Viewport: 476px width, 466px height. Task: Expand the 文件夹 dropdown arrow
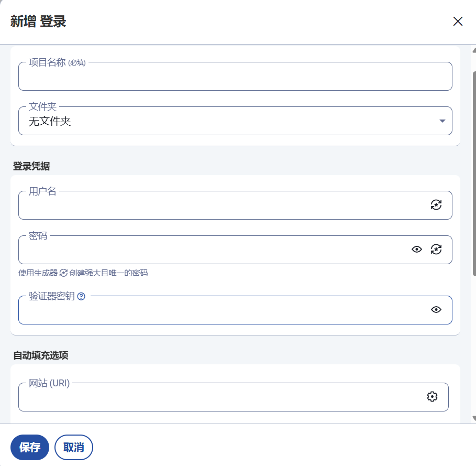(x=442, y=121)
